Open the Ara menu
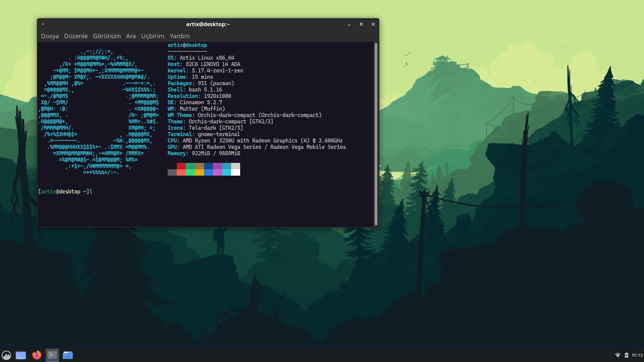 coord(131,36)
